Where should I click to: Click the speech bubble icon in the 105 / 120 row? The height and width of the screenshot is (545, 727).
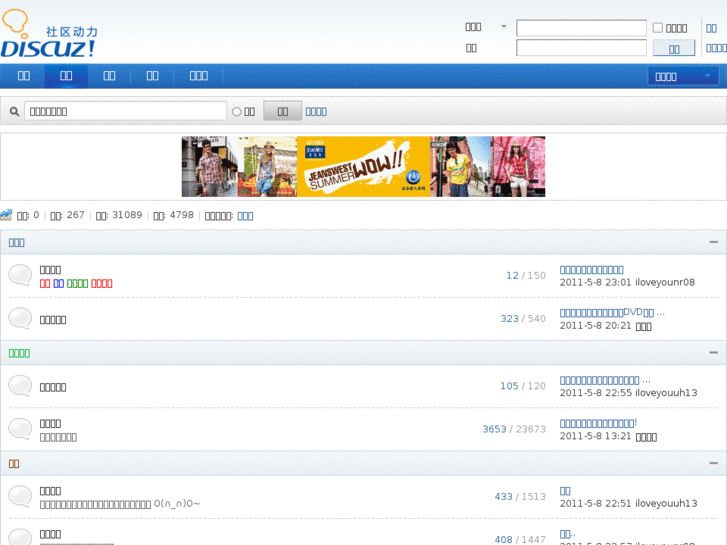[x=20, y=386]
